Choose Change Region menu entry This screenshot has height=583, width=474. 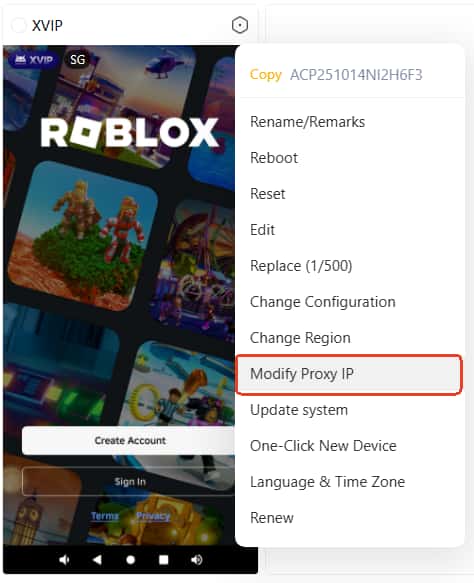pos(300,338)
